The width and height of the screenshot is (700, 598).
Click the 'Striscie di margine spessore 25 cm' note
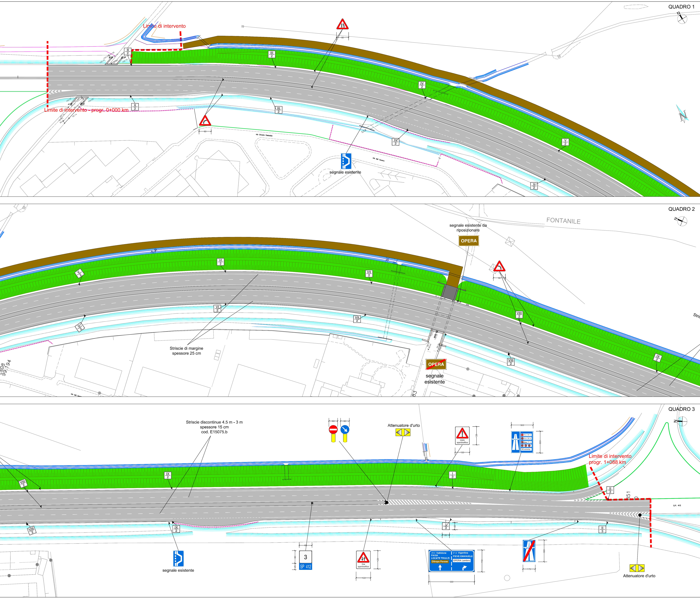[187, 351]
